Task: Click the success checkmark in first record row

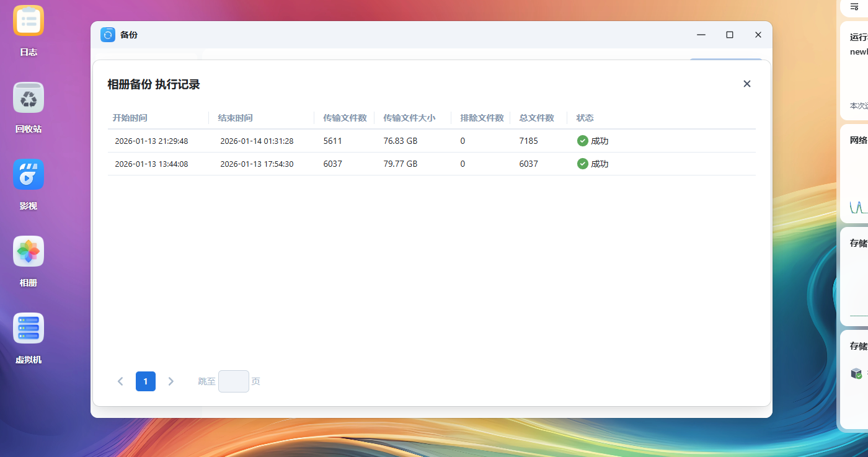Action: coord(582,141)
